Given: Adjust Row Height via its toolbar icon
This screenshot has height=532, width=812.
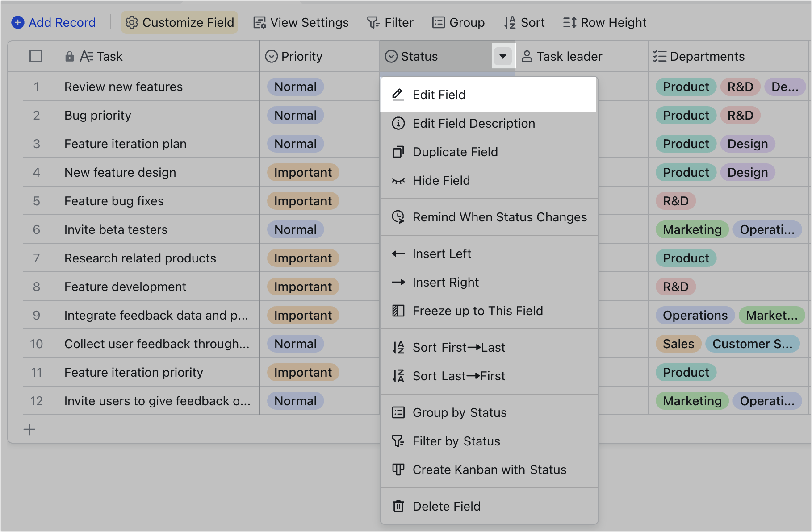Looking at the screenshot, I should click(569, 22).
